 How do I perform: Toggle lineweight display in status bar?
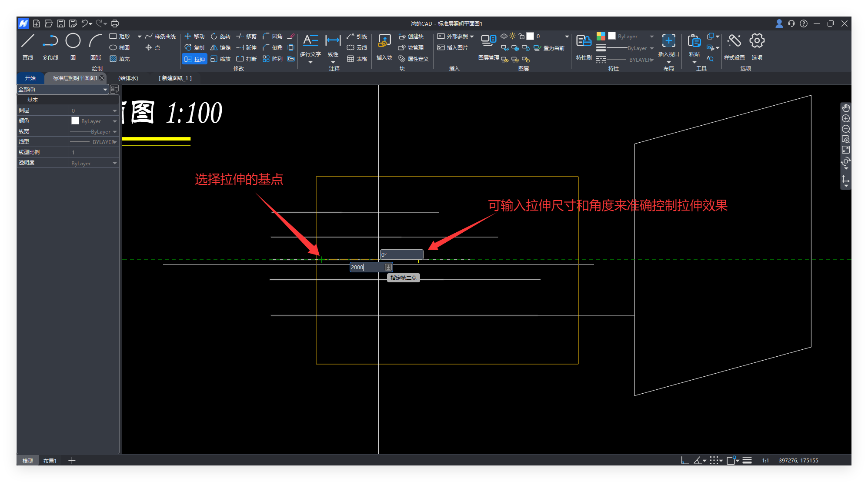[x=747, y=460]
